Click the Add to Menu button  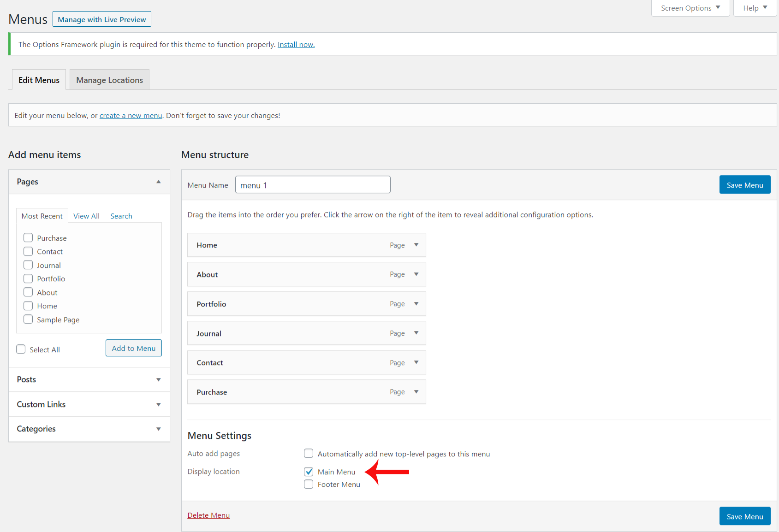[134, 348]
